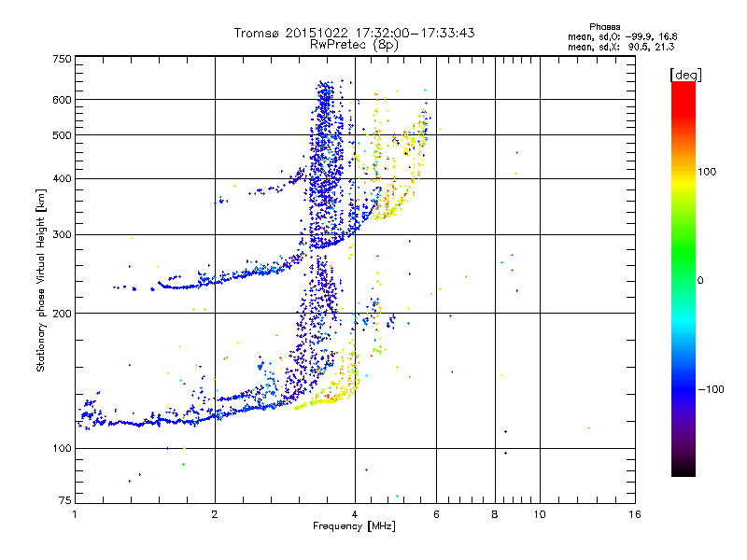
Task: Click the black bottom of the colorbar
Action: click(684, 469)
